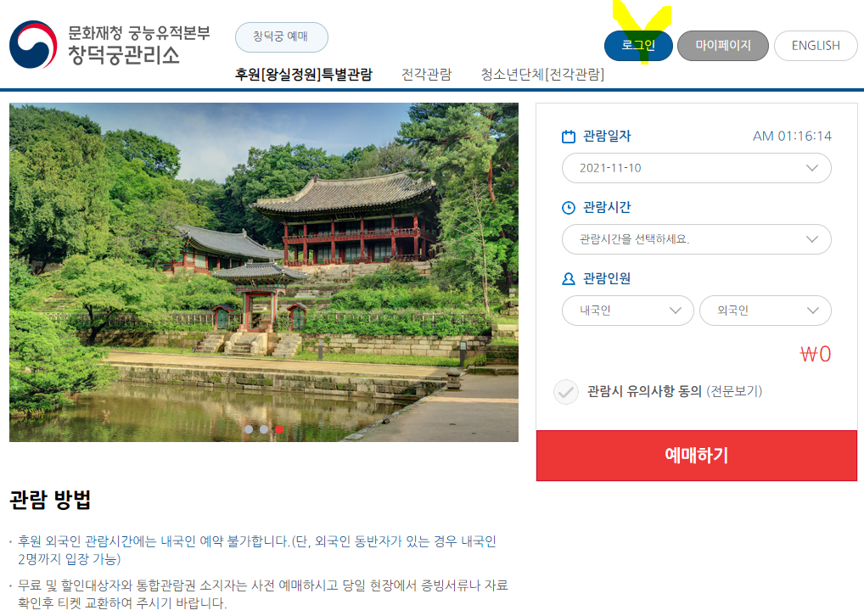Select the first gray carousel dot
The height and width of the screenshot is (616, 864).
[249, 429]
